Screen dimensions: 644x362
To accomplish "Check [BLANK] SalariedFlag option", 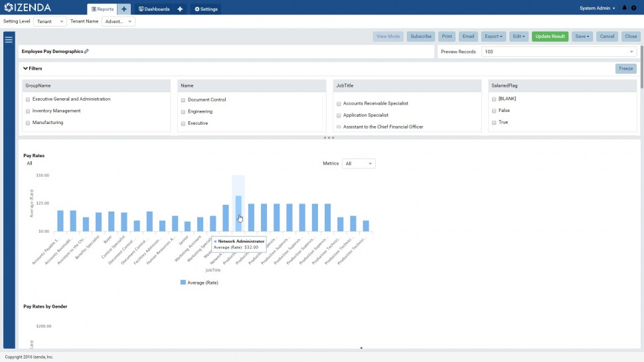I will tap(494, 99).
